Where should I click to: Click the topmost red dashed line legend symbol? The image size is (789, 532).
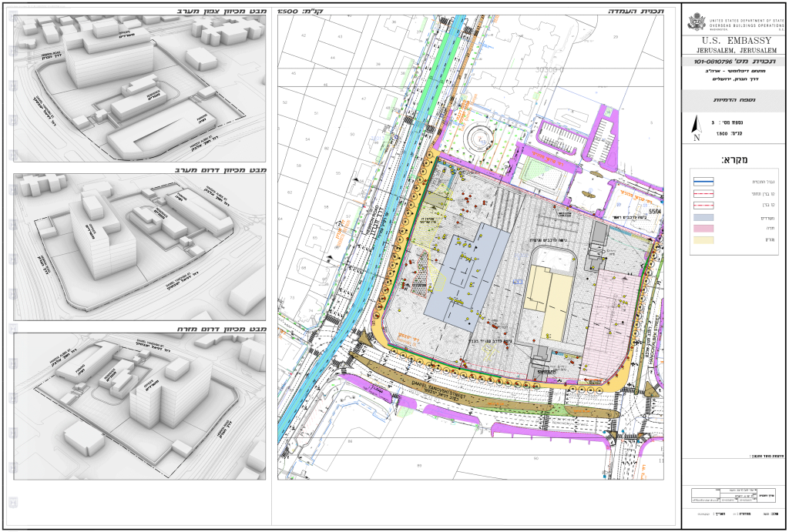click(x=703, y=194)
